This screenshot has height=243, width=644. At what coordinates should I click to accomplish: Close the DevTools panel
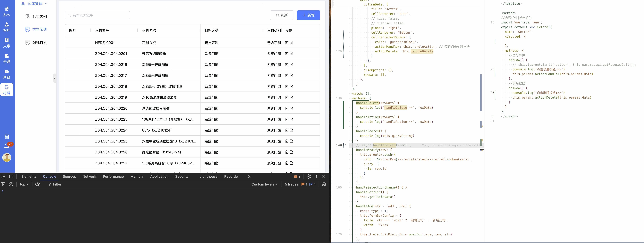[324, 177]
